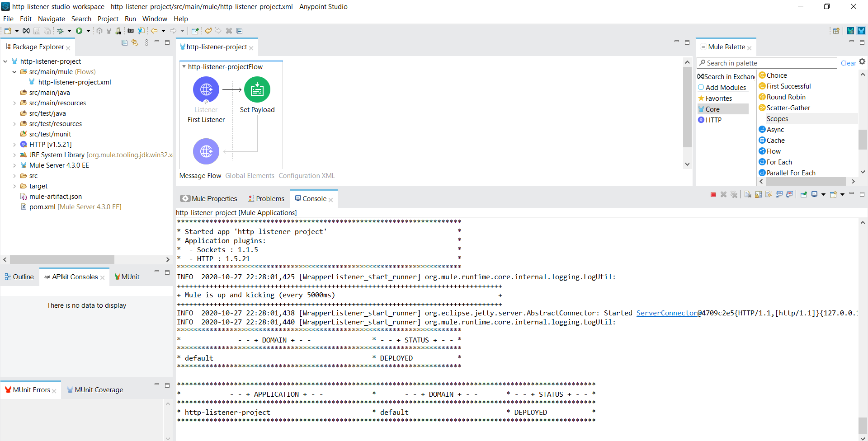Click the Clear link above the palette
This screenshot has height=441, width=868.
point(848,63)
